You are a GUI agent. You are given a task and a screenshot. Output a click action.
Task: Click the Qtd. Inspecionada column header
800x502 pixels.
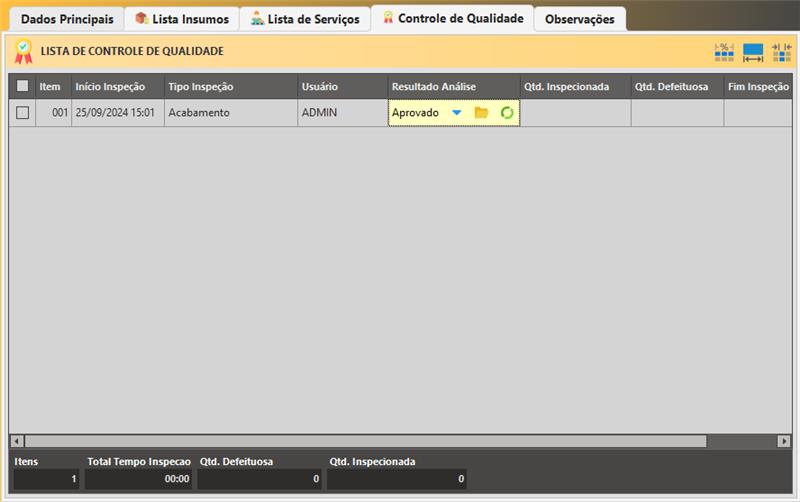[x=566, y=87]
